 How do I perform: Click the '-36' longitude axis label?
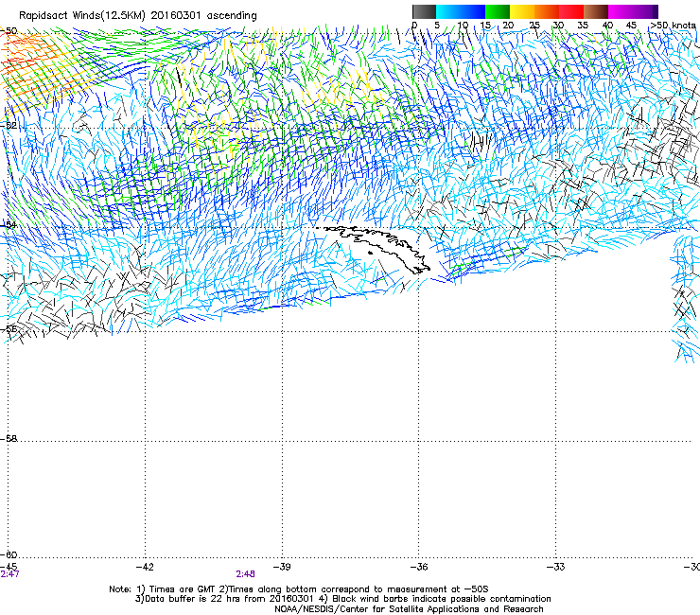(x=419, y=567)
